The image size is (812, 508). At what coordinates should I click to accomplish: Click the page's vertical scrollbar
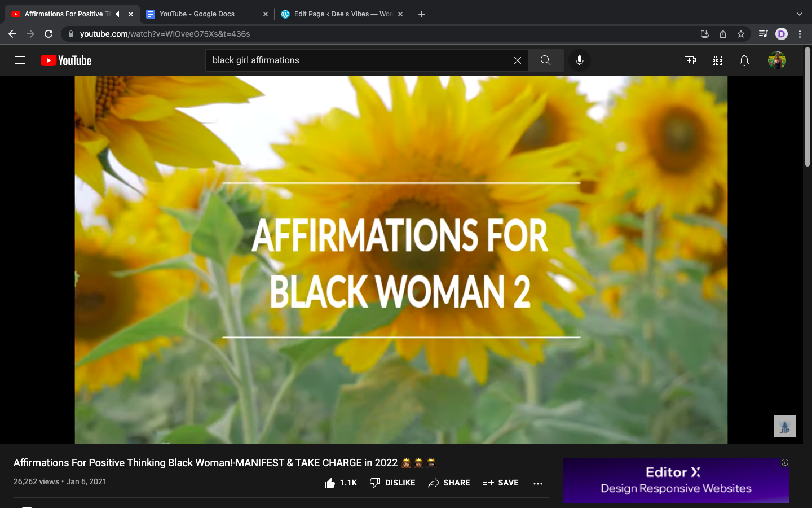point(807,107)
